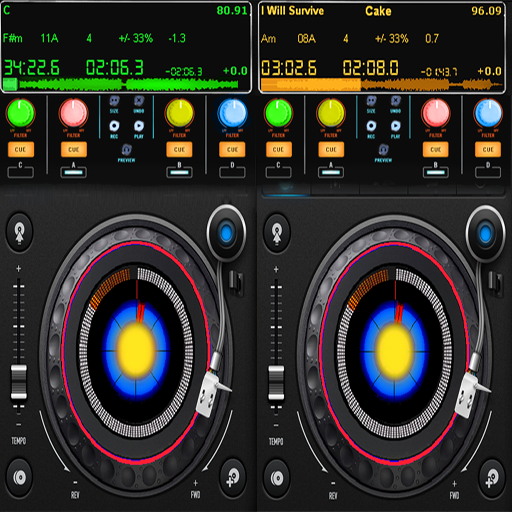Click CUE under green knob on right panel
Image resolution: width=512 pixels, height=512 pixels.
[278, 150]
